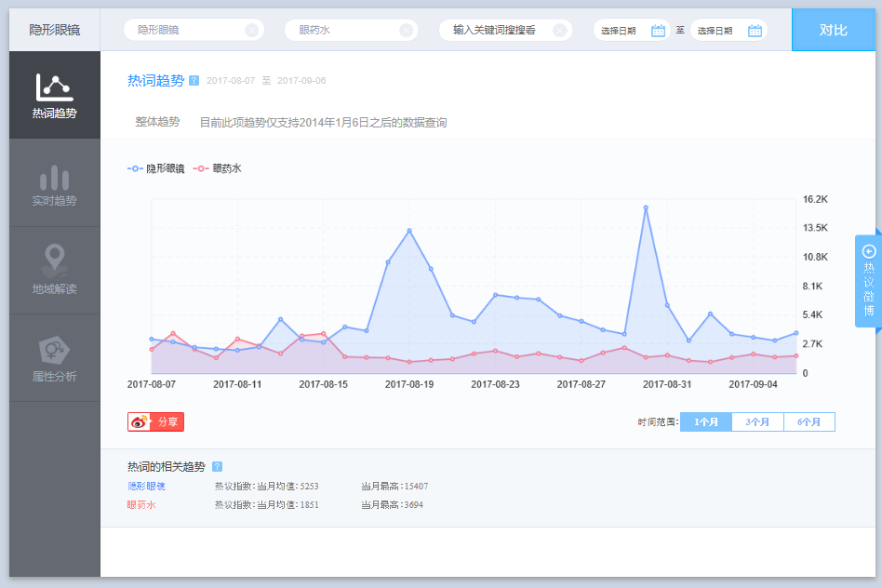
Task: Switch to the 6个月 time range
Action: tap(808, 422)
